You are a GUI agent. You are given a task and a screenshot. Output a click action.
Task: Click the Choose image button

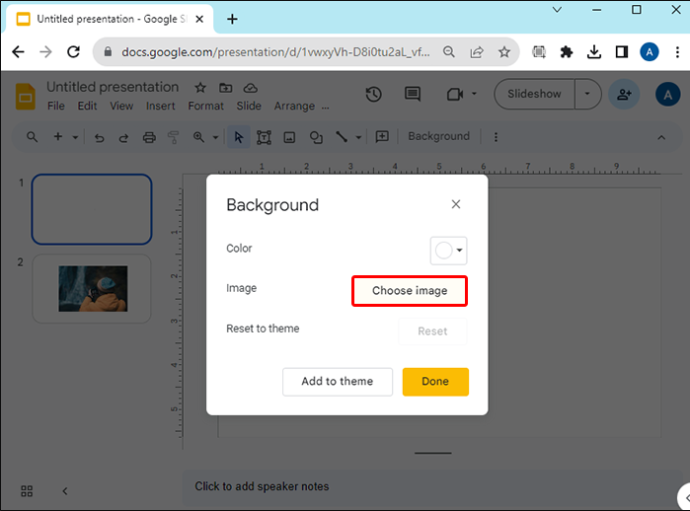410,291
